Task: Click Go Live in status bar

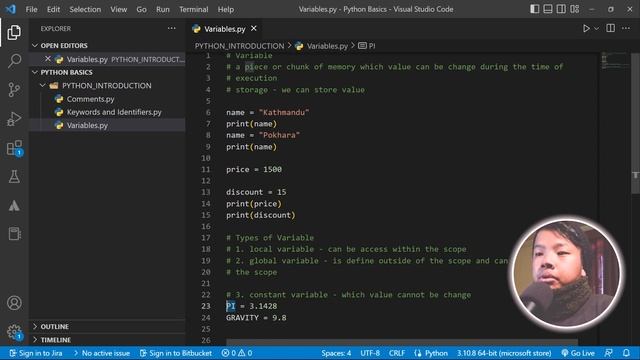Action: (578, 353)
